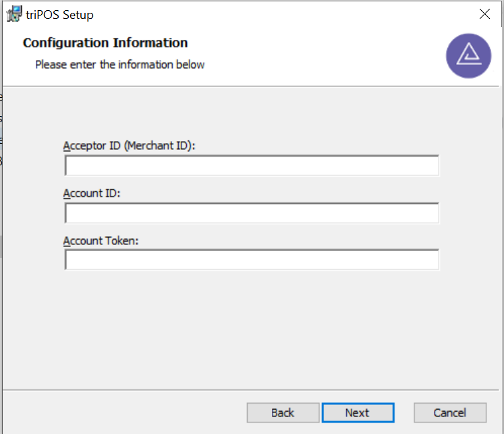This screenshot has height=434, width=504.
Task: Click the installer icon in the title bar
Action: (14, 13)
